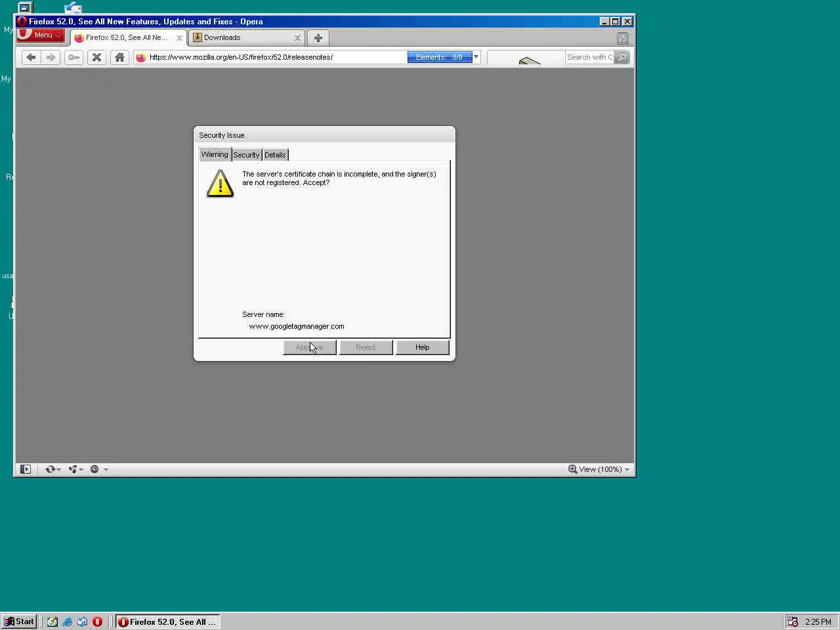Screen dimensions: 840x630
Task: Click the yellow warning triangle icon
Action: [220, 183]
